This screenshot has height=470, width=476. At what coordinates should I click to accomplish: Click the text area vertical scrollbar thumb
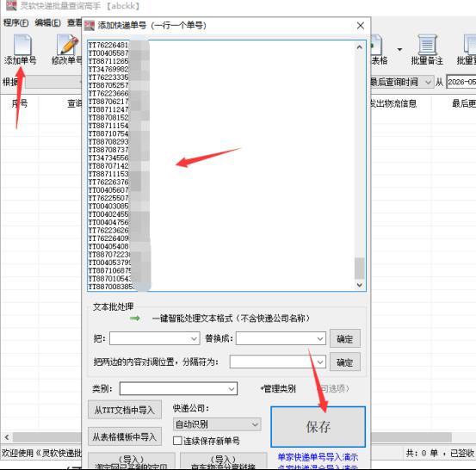[360, 268]
